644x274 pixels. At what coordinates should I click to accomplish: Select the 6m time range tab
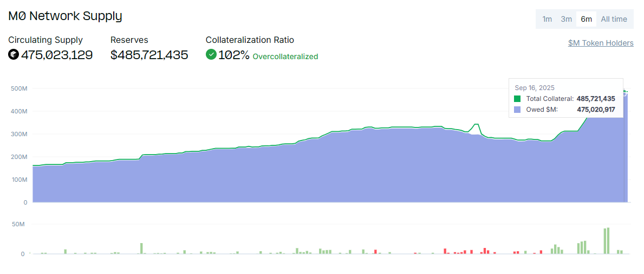point(586,19)
